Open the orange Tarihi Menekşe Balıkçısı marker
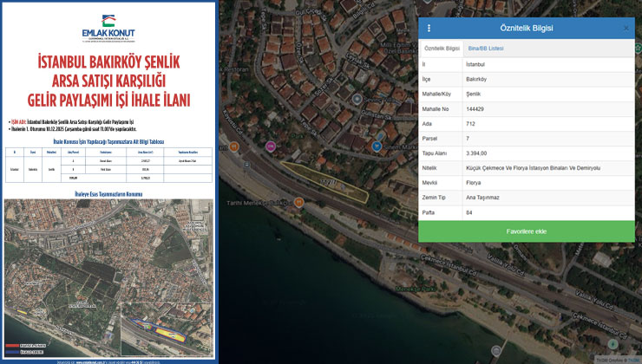This screenshot has width=642, height=364. pos(298,203)
